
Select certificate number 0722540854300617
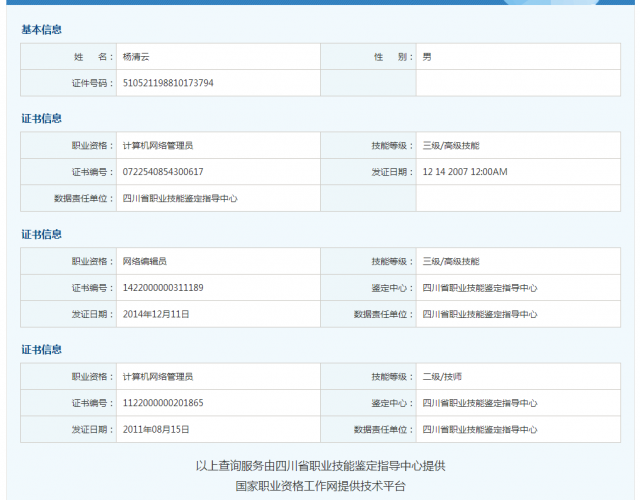click(162, 172)
